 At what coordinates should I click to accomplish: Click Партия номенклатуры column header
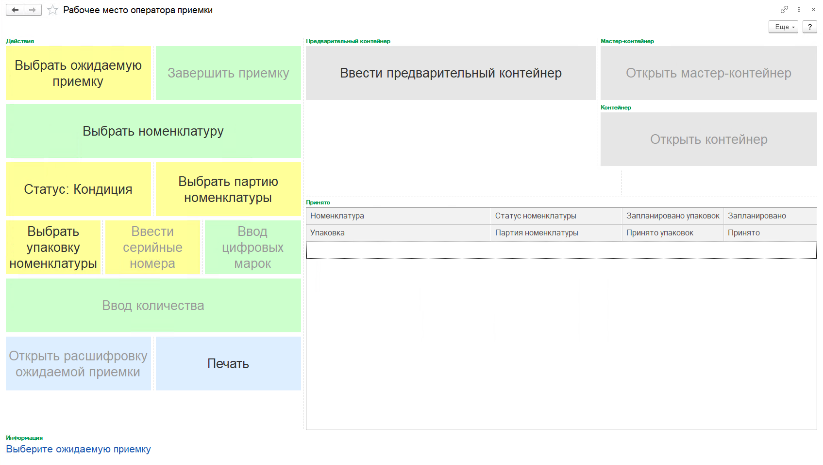coord(556,233)
